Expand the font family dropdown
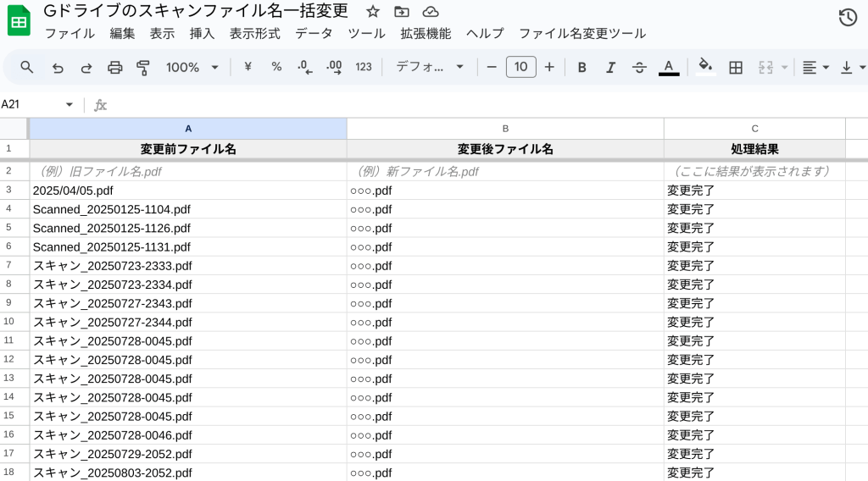Viewport: 868px width, 481px height. click(x=431, y=67)
